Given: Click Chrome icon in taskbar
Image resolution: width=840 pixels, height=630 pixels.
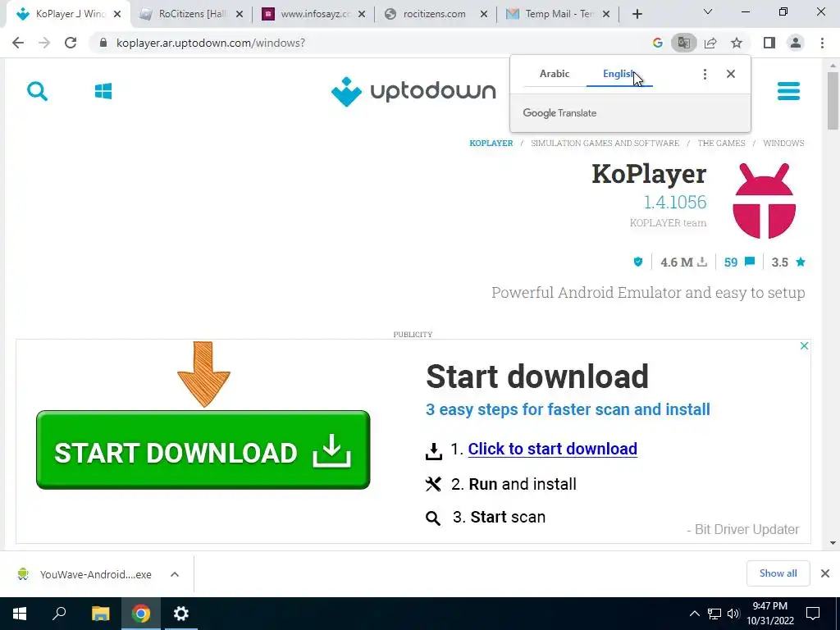Looking at the screenshot, I should (141, 614).
